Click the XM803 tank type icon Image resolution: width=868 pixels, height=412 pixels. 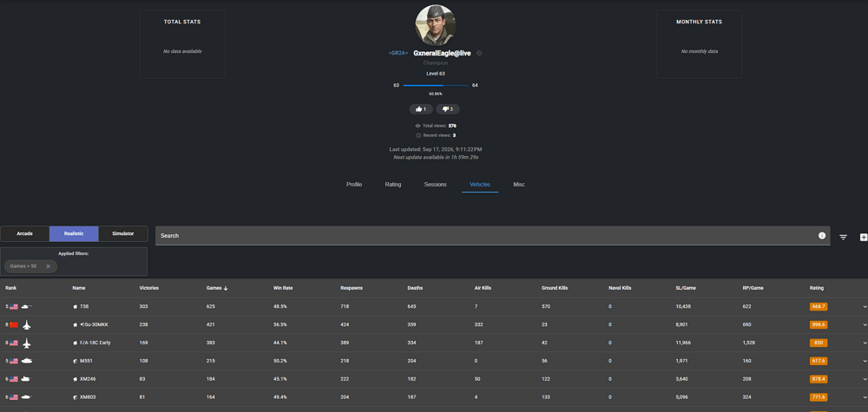(27, 397)
